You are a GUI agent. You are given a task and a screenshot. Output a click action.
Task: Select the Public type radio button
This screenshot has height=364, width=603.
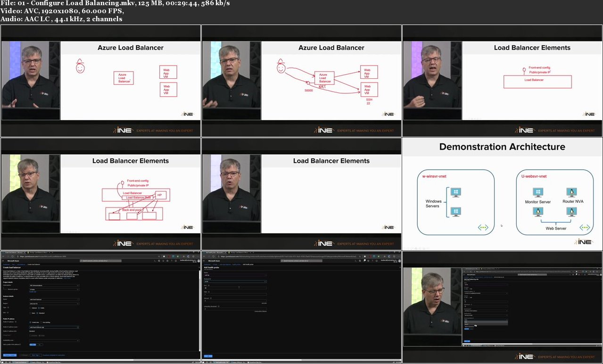tap(39, 308)
